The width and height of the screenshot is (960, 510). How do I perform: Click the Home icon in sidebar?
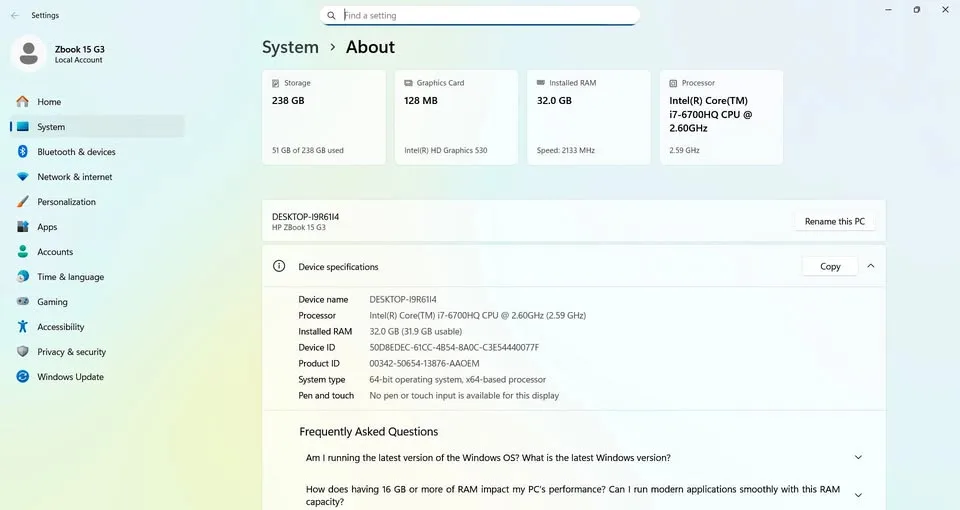point(22,102)
